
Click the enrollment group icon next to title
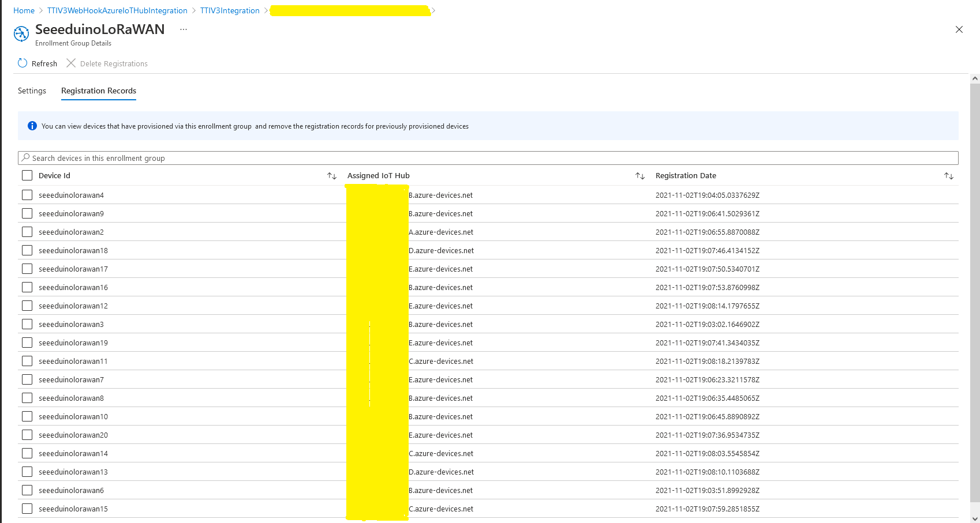point(21,34)
